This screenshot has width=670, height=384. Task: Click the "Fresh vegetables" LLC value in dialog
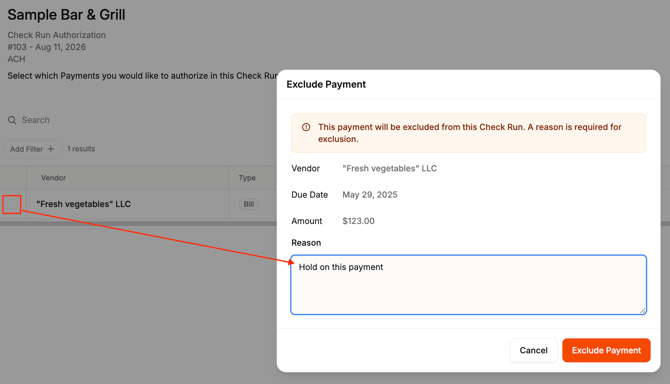coord(389,168)
